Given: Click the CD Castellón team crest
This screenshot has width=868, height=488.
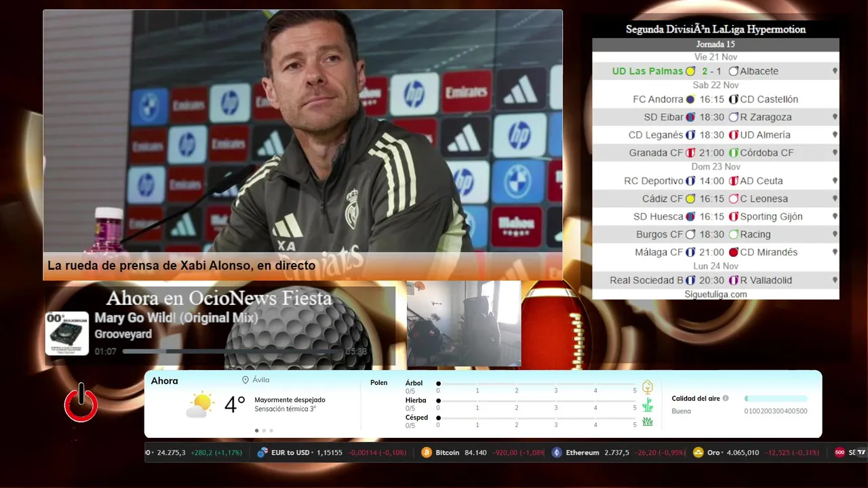Looking at the screenshot, I should (733, 99).
